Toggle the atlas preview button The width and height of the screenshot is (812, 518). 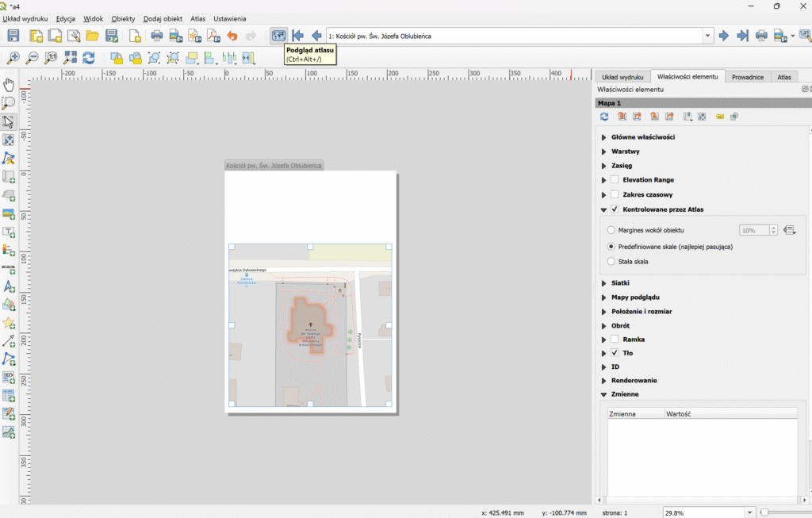click(278, 36)
